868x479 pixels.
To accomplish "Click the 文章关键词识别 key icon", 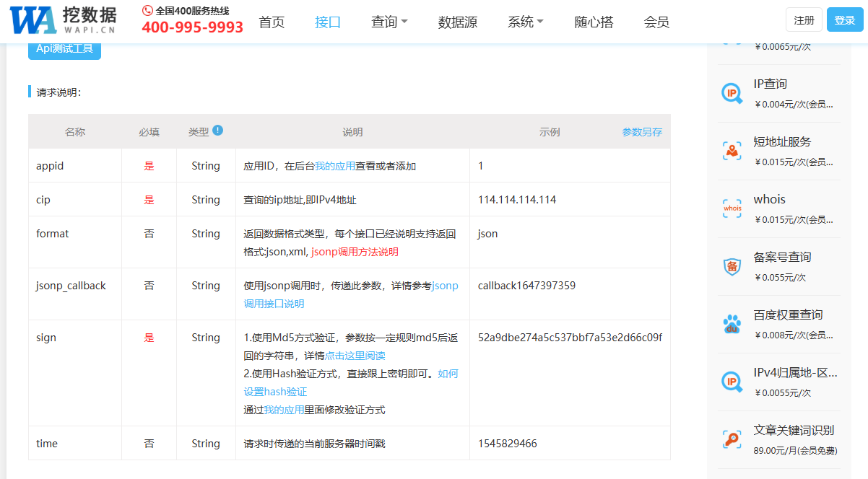I will point(732,439).
